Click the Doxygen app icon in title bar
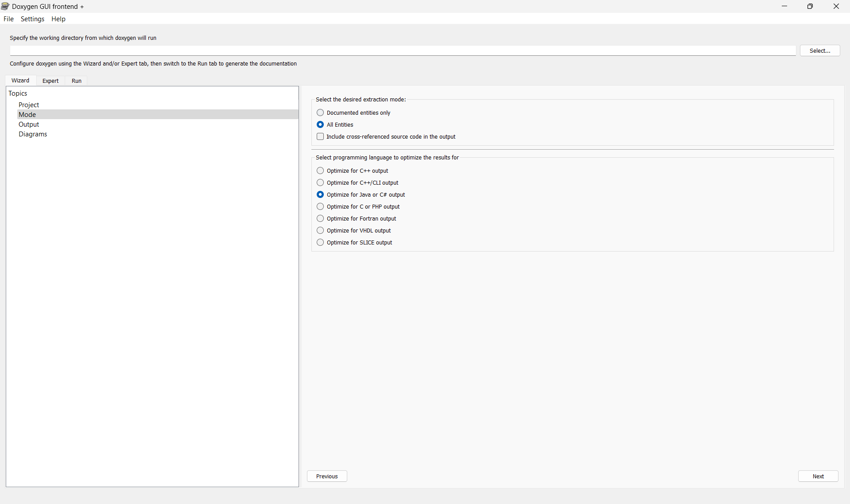The image size is (850, 504). pyautogui.click(x=5, y=6)
